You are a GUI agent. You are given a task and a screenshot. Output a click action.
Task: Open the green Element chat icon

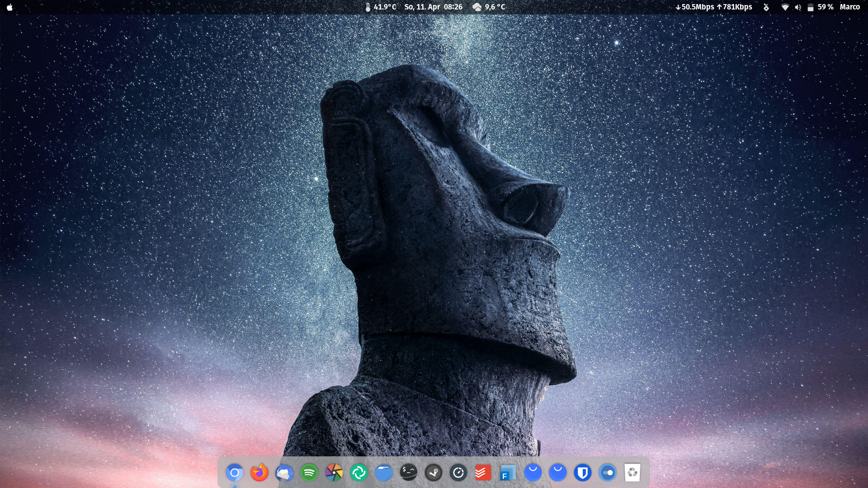359,473
